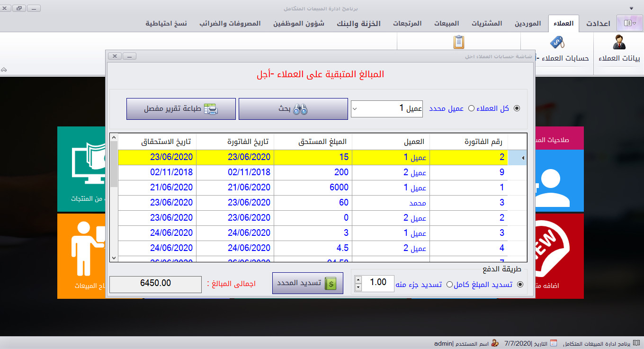Click the calendar icon next to التاريخ
The width and height of the screenshot is (644, 349).
point(554,342)
